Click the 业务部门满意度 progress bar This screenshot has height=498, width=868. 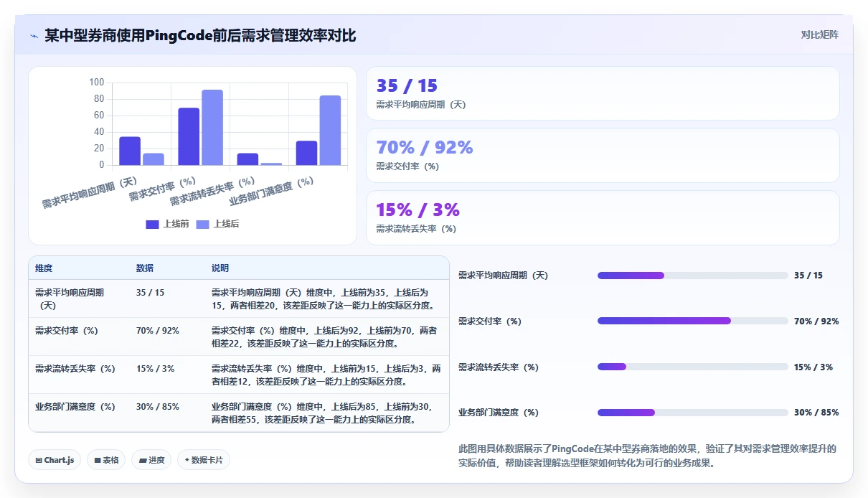[x=692, y=413]
